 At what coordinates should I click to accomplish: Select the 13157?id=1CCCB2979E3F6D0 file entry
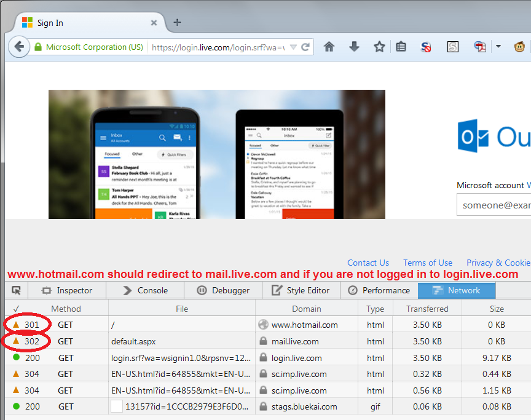tap(187, 406)
